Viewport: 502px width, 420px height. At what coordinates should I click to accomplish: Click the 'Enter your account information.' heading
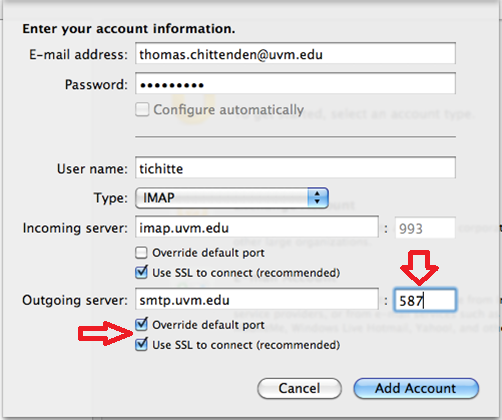coord(129,29)
